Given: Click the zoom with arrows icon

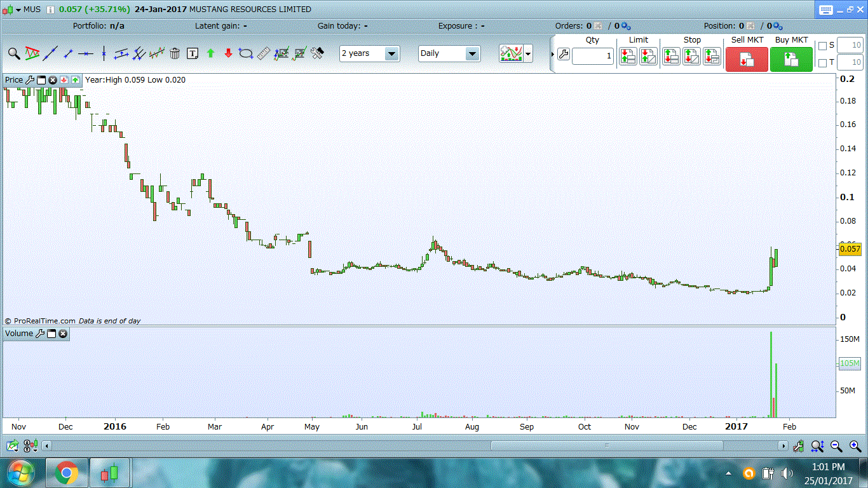Looking at the screenshot, I should tap(818, 446).
